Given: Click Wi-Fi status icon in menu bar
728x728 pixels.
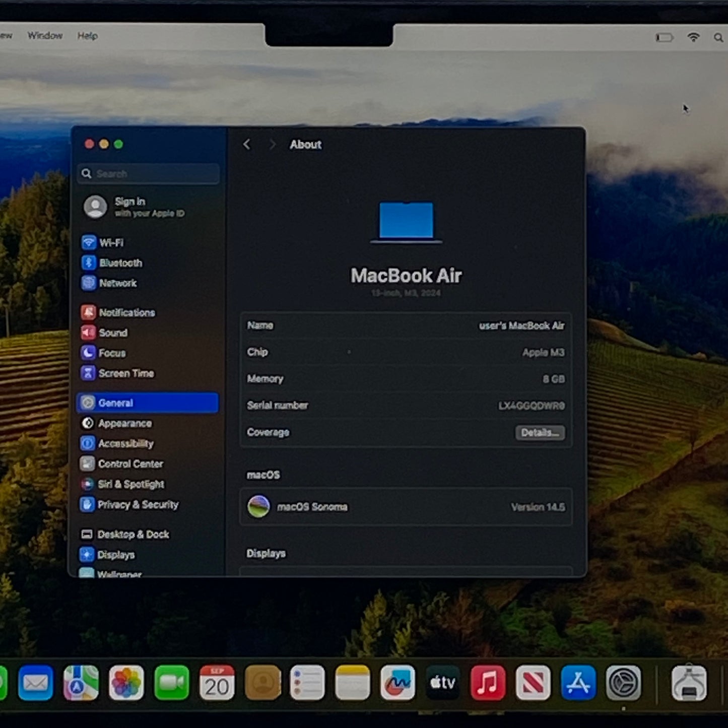Looking at the screenshot, I should (693, 37).
